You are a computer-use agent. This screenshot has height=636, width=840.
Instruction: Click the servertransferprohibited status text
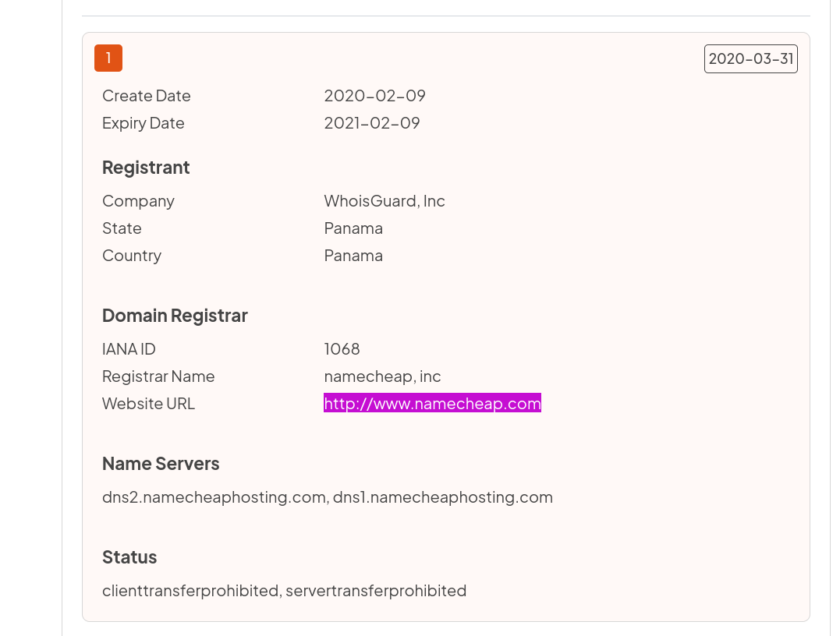376,591
